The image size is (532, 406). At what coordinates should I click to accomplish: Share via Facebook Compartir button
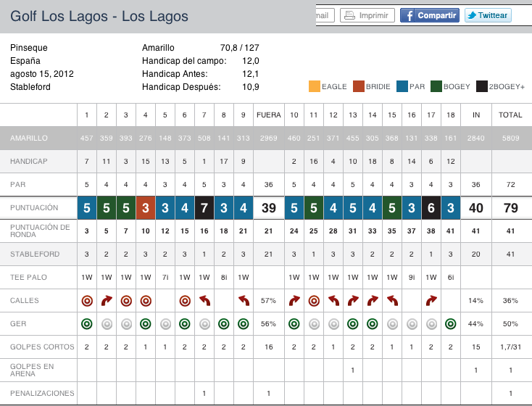tap(430, 15)
